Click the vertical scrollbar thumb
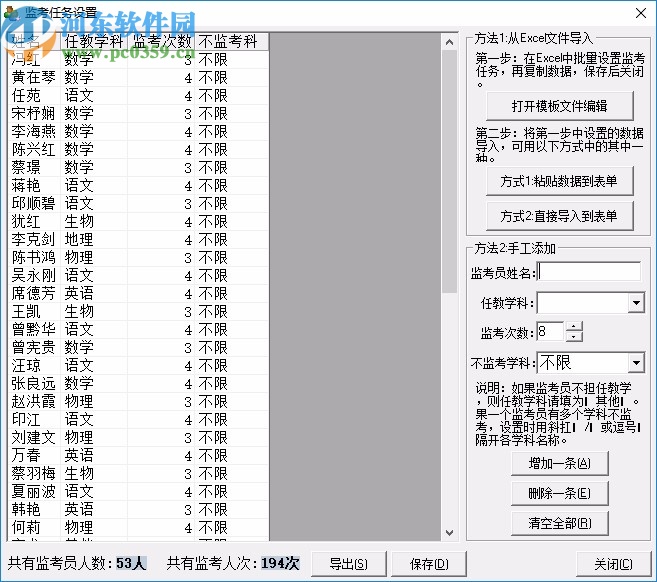657x582 pixels. (449, 172)
